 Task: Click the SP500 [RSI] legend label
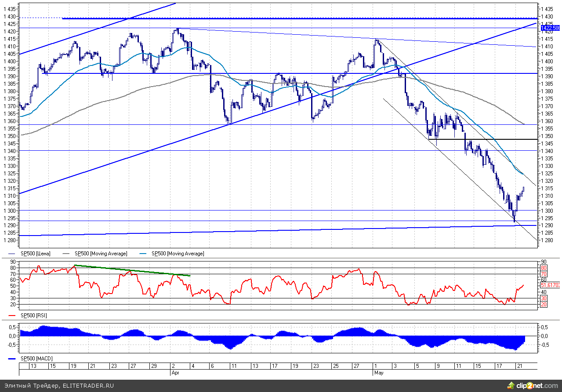point(34,316)
